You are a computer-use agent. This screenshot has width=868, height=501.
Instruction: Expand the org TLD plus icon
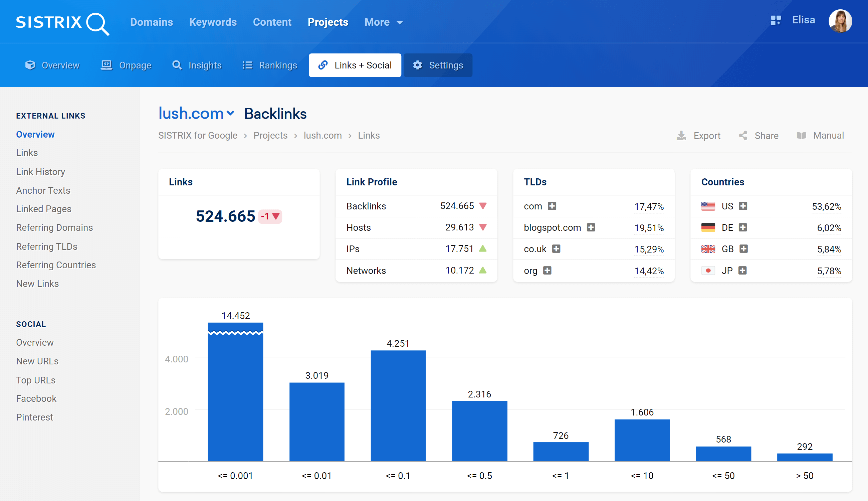point(547,271)
